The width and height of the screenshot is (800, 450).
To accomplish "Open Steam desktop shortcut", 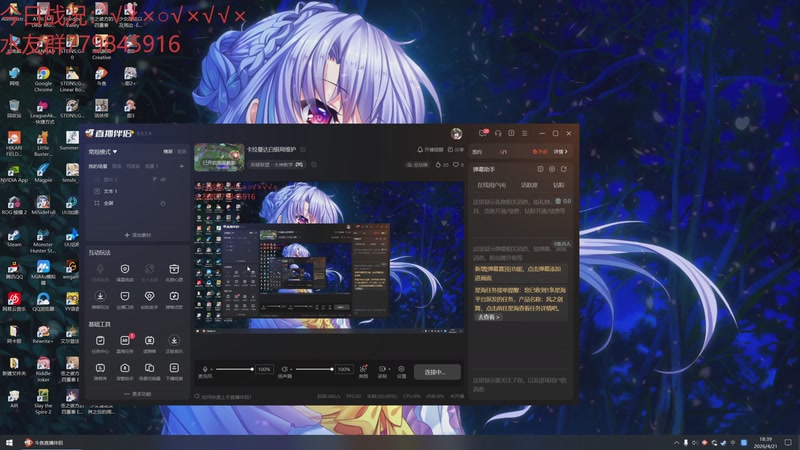I will point(14,238).
